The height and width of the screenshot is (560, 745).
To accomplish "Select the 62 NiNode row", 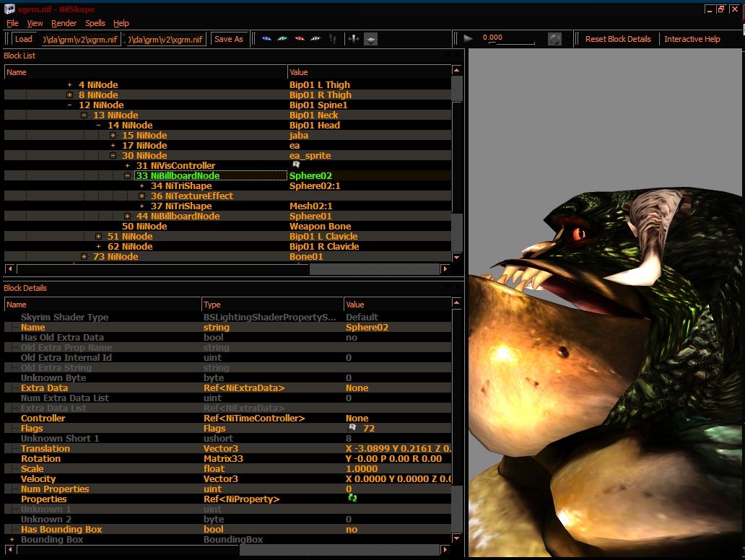I will pyautogui.click(x=227, y=247).
